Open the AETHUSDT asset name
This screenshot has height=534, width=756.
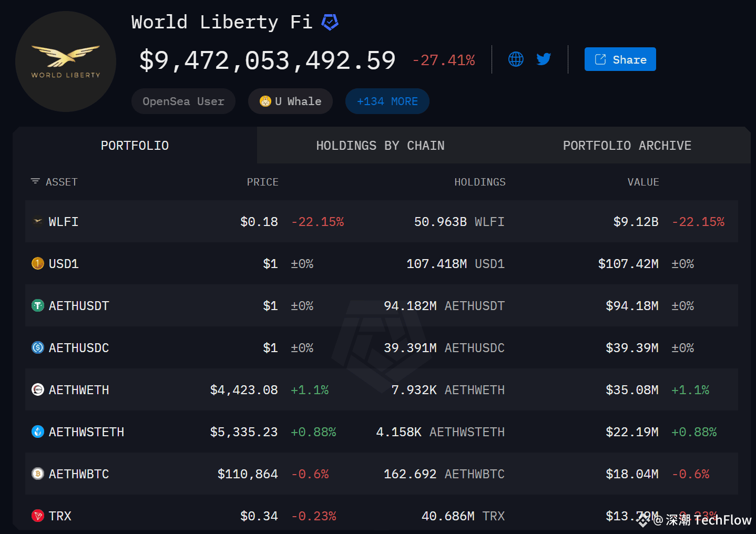(79, 306)
